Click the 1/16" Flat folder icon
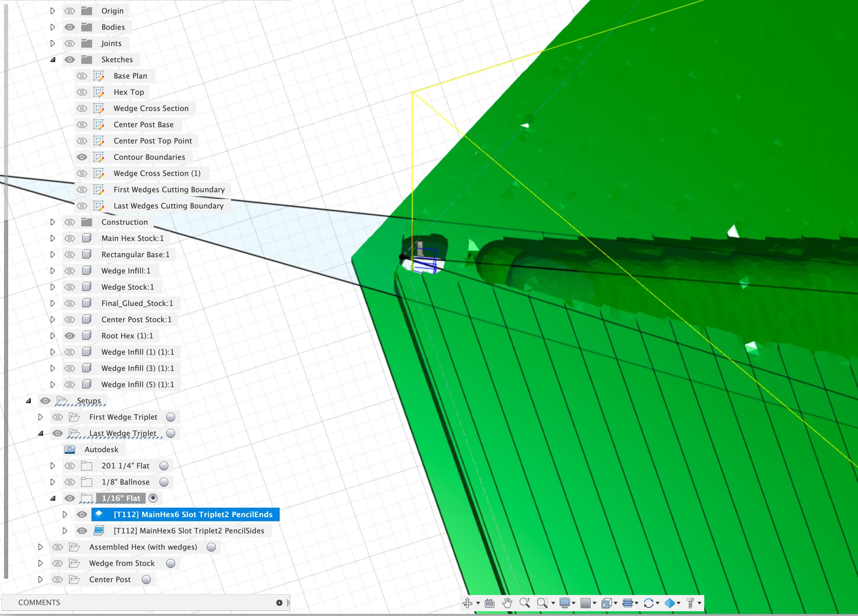Screen dimensions: 858x616 (x=87, y=498)
